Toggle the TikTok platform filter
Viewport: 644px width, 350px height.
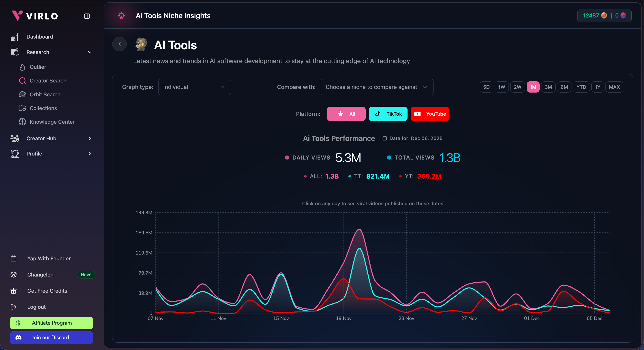click(x=388, y=114)
